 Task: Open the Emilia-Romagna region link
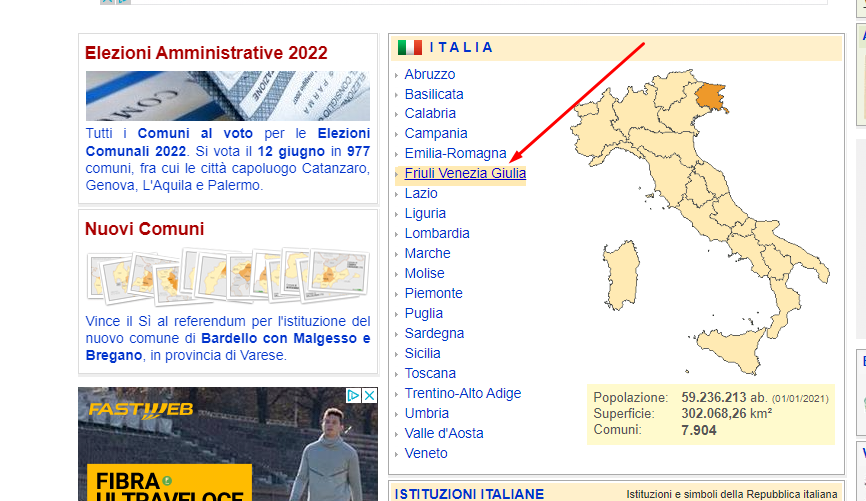click(x=455, y=153)
